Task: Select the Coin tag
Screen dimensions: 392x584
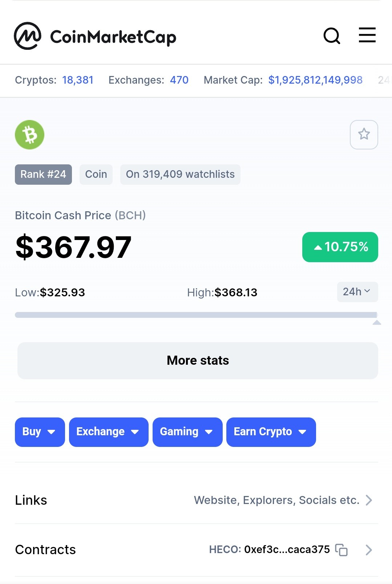Action: 96,175
